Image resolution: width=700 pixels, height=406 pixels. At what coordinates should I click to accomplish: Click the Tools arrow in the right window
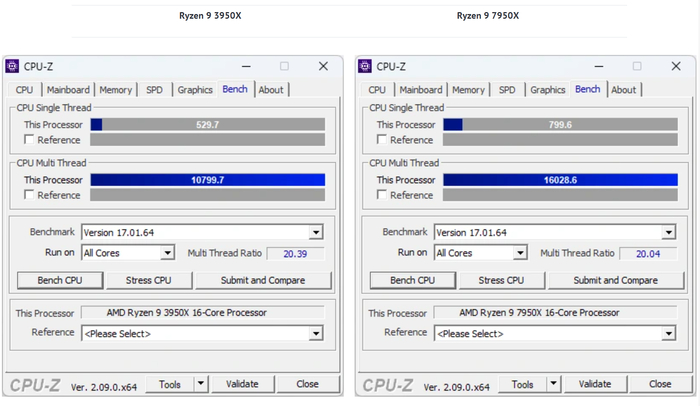(x=552, y=384)
